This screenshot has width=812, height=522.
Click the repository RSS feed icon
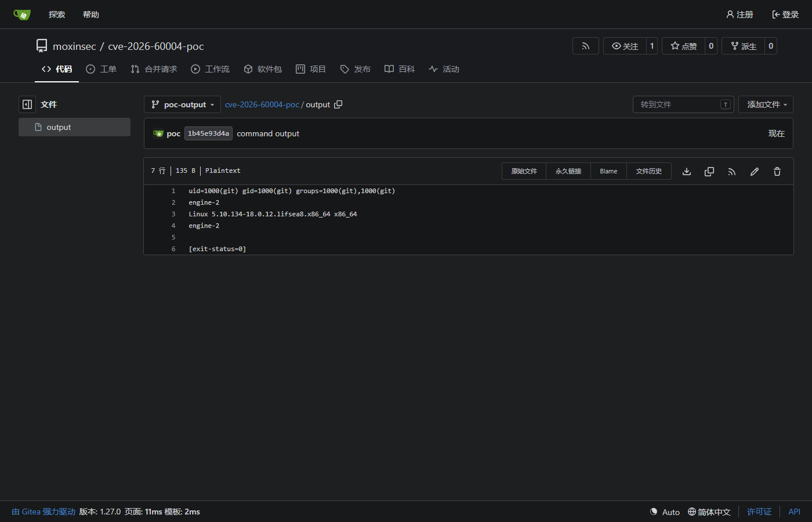(x=586, y=46)
